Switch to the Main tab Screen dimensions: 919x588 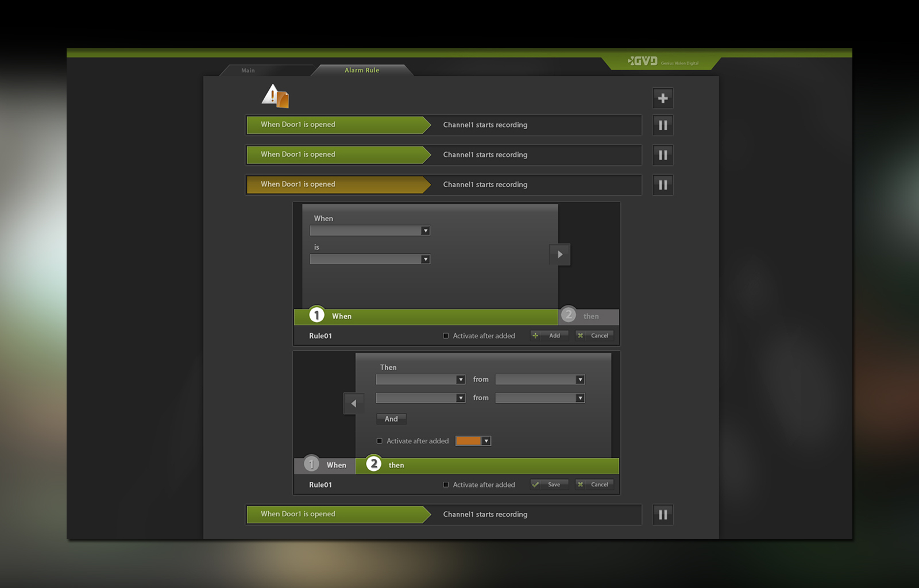click(248, 71)
